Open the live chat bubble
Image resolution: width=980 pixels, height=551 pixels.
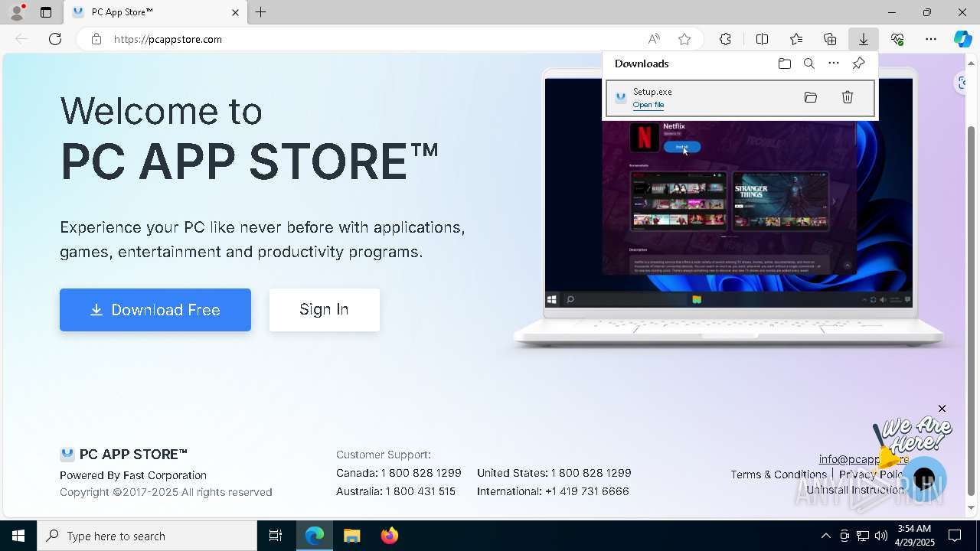click(x=924, y=479)
